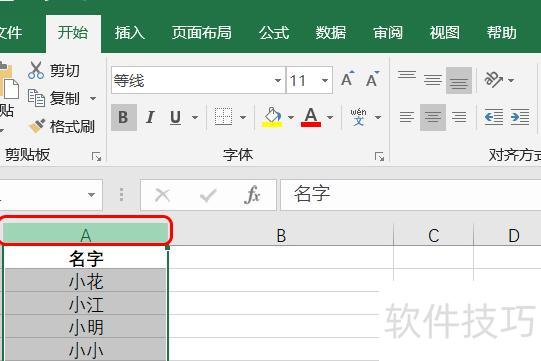The width and height of the screenshot is (541, 361).
Task: Expand the underline style dropdown arrow
Action: (195, 117)
